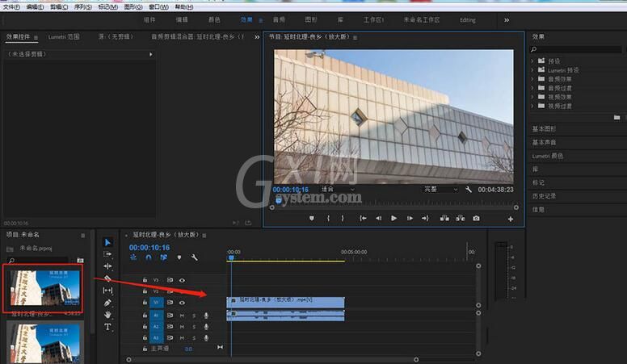
Task: Open the 编辑(E) menu
Action: (36, 6)
